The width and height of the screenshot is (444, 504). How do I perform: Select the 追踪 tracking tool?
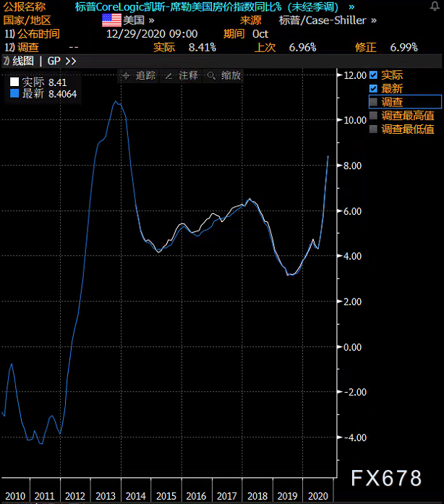(x=145, y=76)
